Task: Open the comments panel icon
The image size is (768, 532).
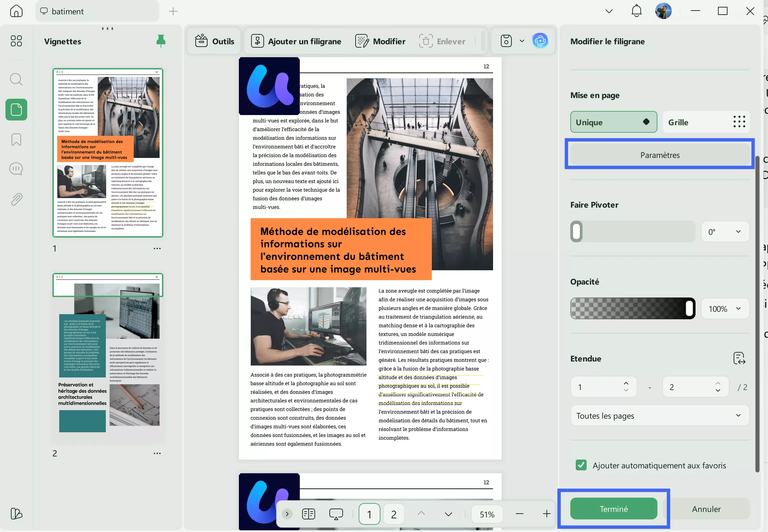Action: point(16,169)
